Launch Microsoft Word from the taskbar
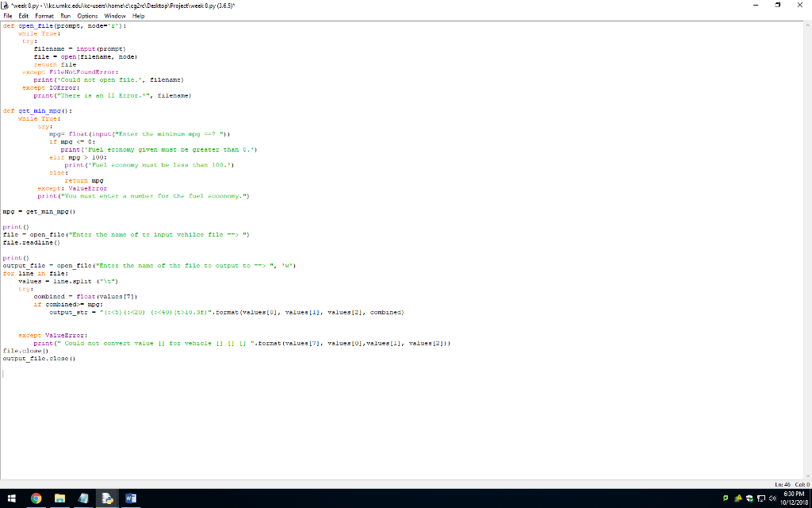 [x=130, y=499]
